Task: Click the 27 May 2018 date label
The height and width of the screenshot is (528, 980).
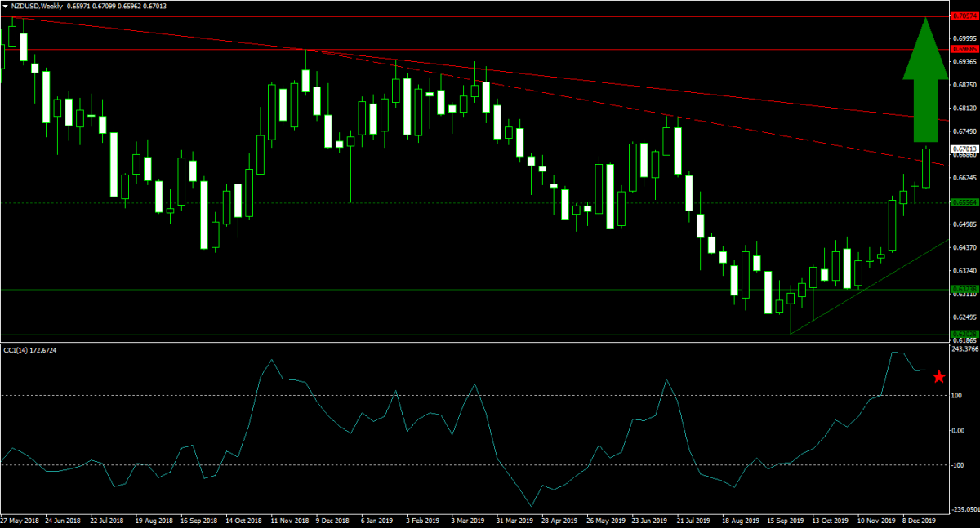Action: pyautogui.click(x=18, y=519)
